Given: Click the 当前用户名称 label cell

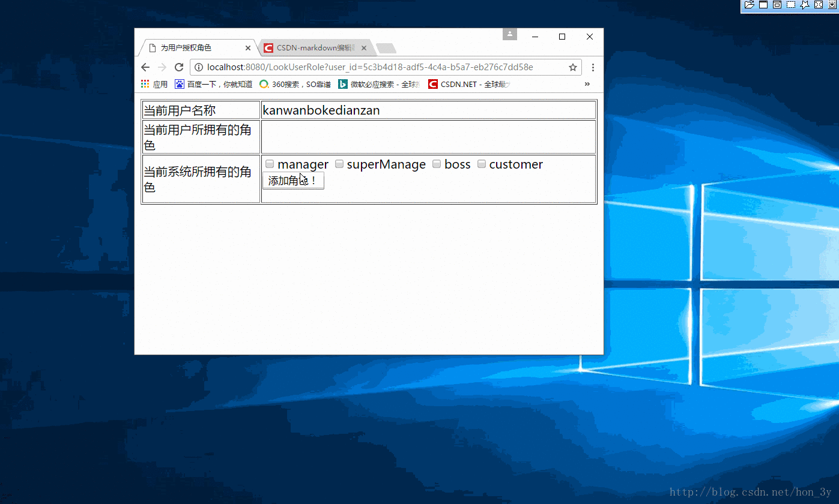Looking at the screenshot, I should point(201,110).
